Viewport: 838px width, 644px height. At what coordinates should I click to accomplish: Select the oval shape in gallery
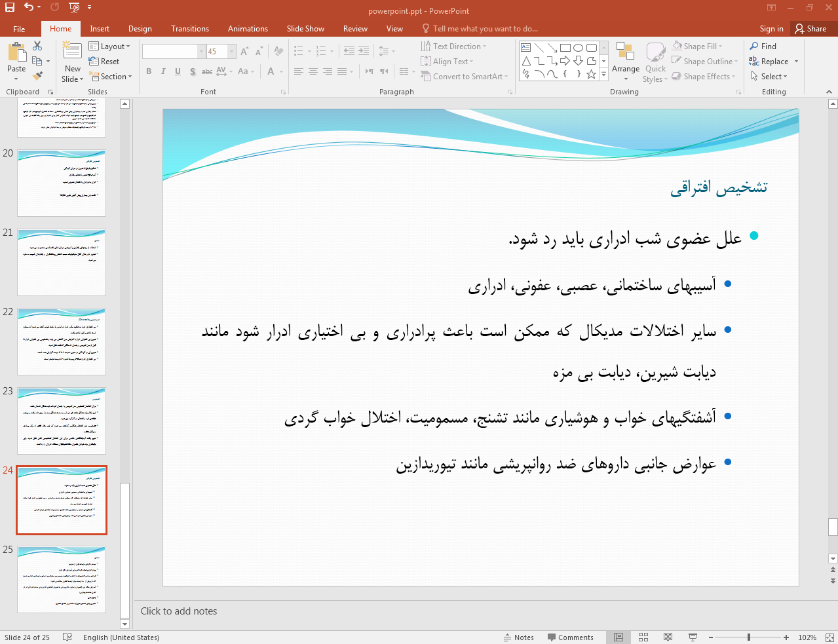[x=578, y=48]
